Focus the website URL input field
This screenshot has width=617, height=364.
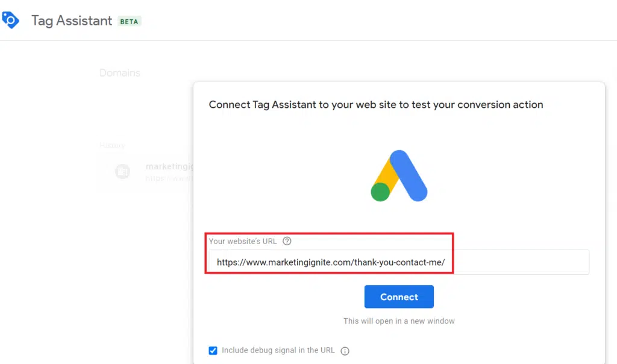click(x=398, y=262)
